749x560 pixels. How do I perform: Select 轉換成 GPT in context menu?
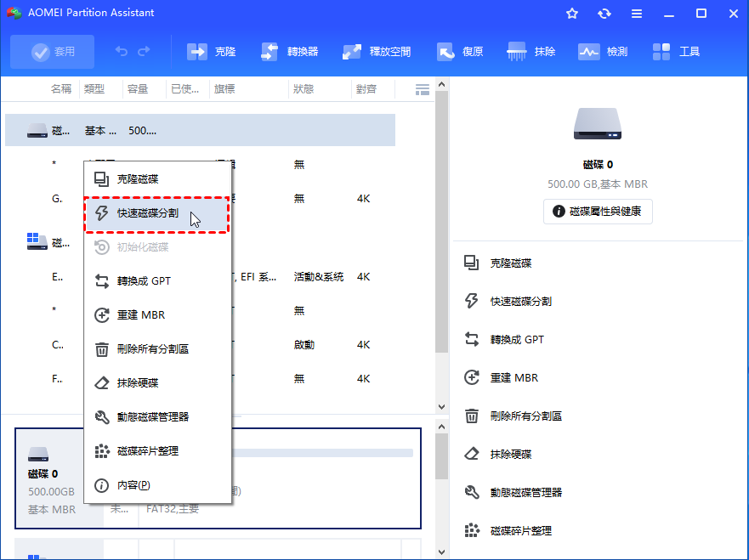(x=157, y=280)
